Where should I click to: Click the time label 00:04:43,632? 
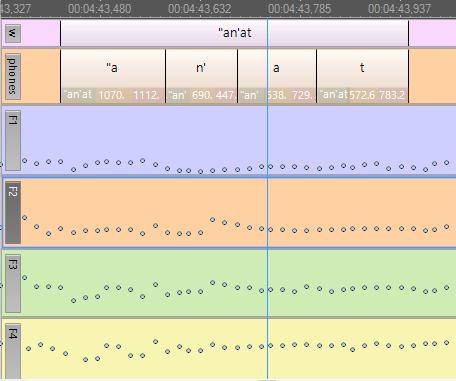click(199, 9)
